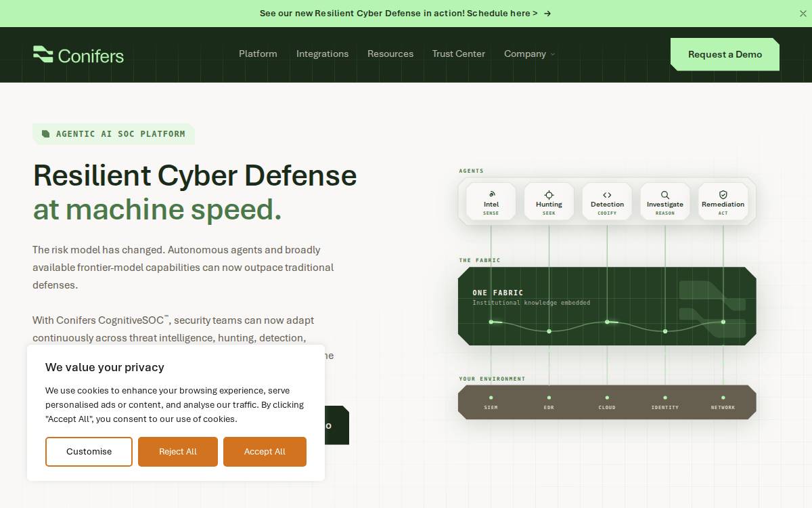Click the One Fabric panel
The image size is (812, 508).
tap(607, 306)
